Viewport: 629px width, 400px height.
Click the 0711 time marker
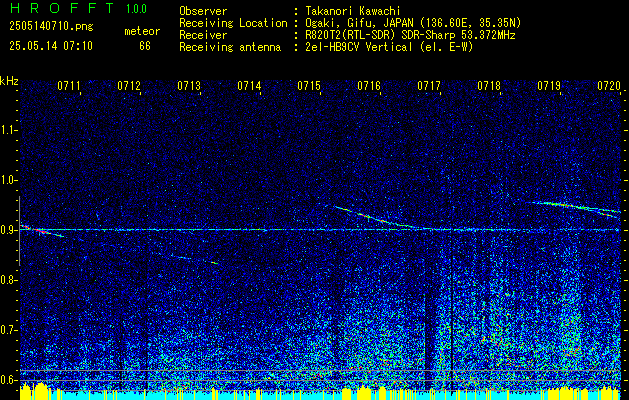tap(69, 85)
